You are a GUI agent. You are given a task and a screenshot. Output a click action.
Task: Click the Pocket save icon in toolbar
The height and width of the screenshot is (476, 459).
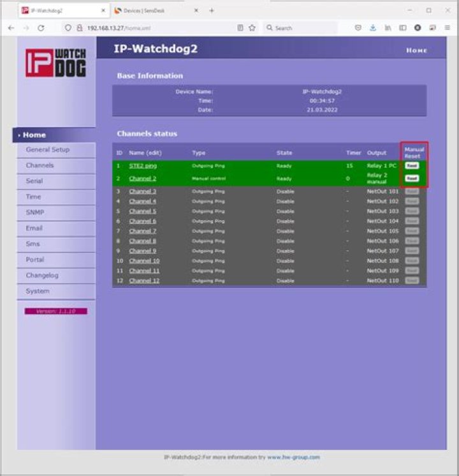(x=358, y=28)
